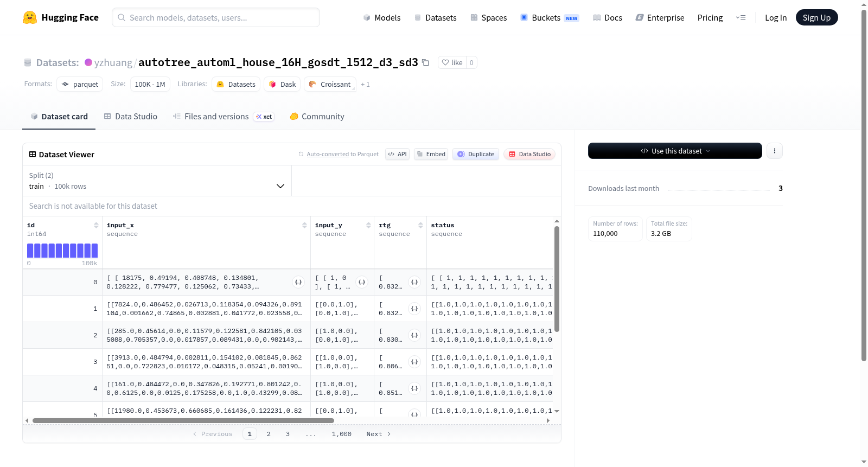Open the Split train dropdown

point(157,181)
